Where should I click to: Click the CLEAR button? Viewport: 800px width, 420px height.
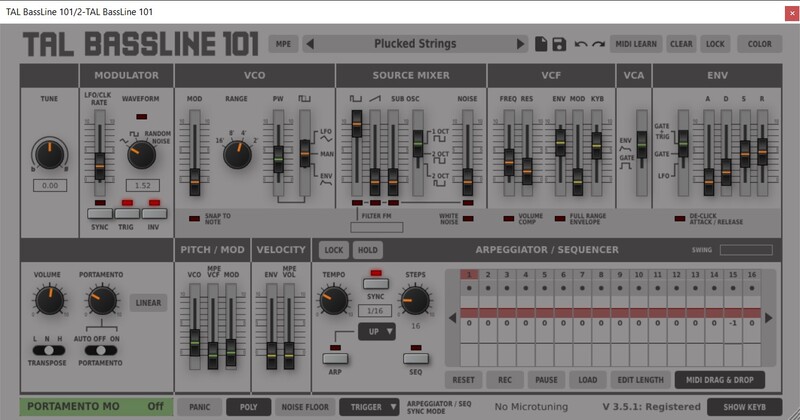coord(681,44)
